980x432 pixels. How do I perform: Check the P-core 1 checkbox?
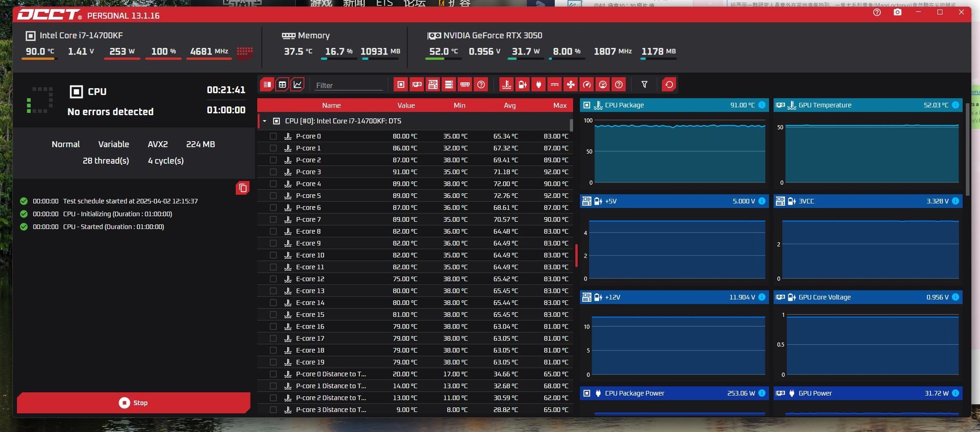(x=273, y=148)
